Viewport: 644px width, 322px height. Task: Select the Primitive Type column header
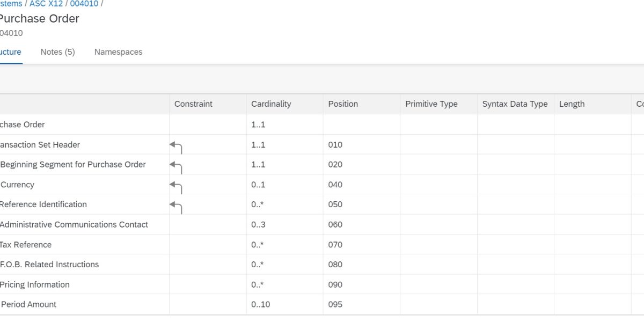pos(431,104)
